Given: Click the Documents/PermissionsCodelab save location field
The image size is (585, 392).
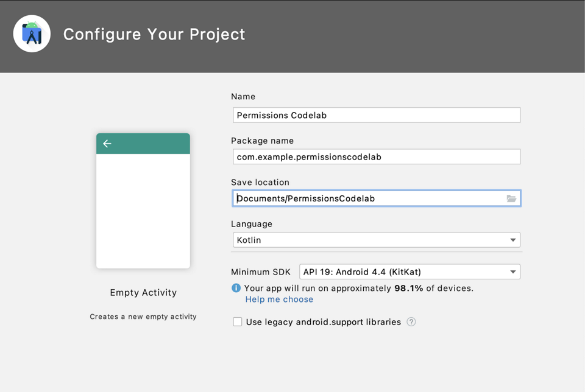Looking at the screenshot, I should point(369,198).
